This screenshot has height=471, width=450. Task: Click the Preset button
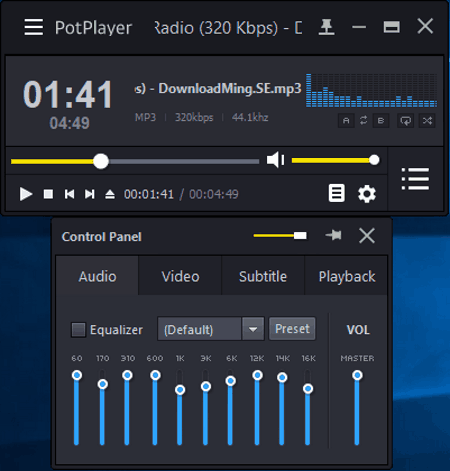[292, 329]
